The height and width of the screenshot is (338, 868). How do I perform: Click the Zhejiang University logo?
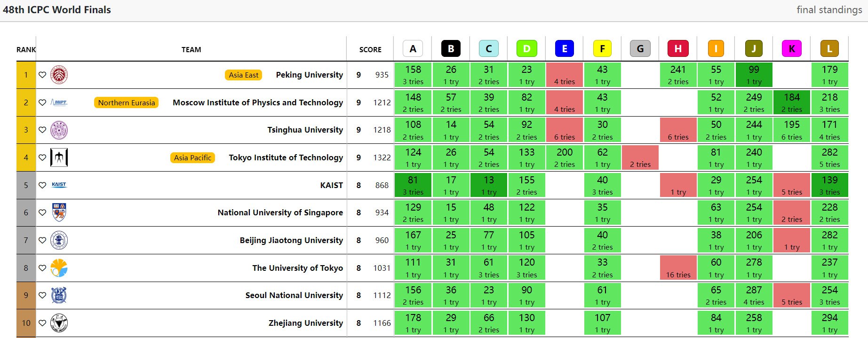pos(59,323)
